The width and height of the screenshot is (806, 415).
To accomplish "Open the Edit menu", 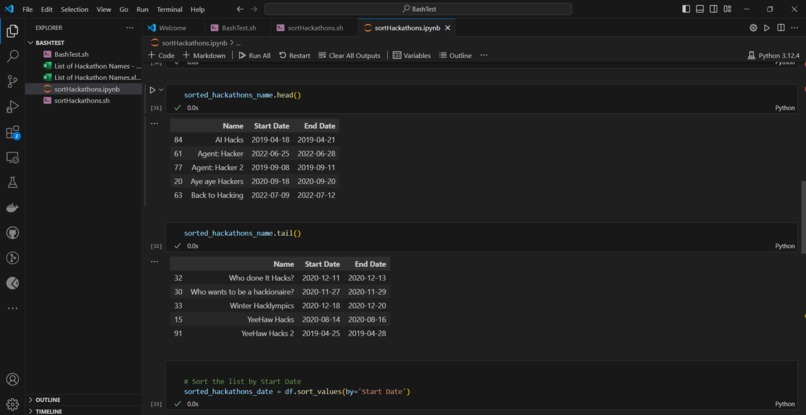I will pos(46,9).
